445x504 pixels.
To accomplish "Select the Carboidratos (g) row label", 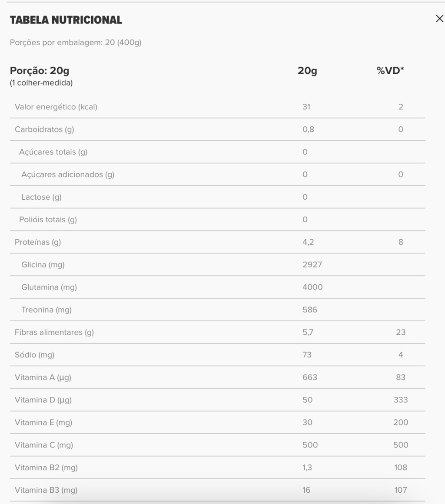I will 44,129.
